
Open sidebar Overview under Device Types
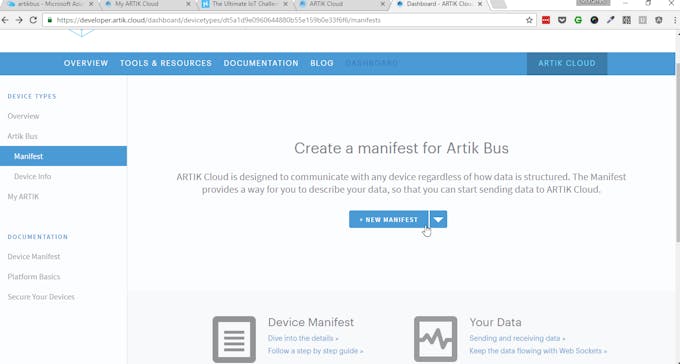(23, 116)
